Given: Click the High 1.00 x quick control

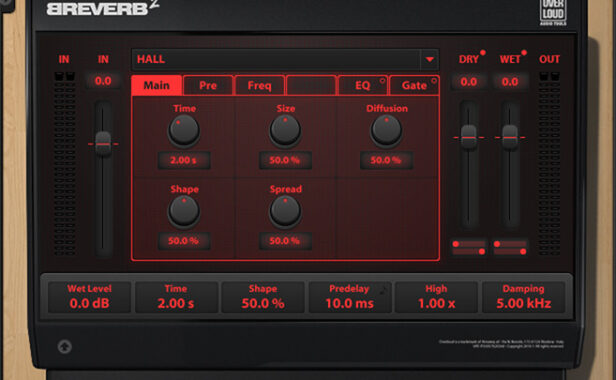Looking at the screenshot, I should (x=436, y=297).
